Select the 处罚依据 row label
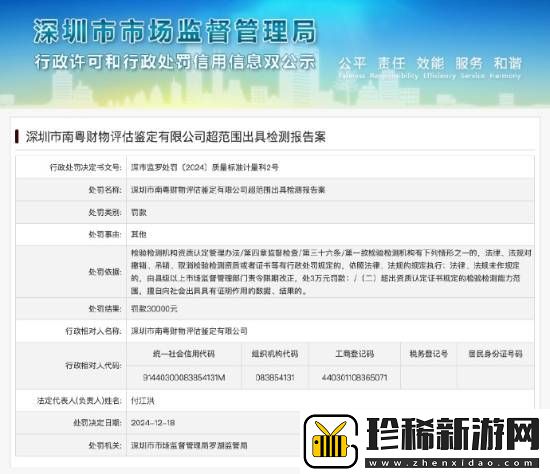550x474 pixels. tap(105, 272)
